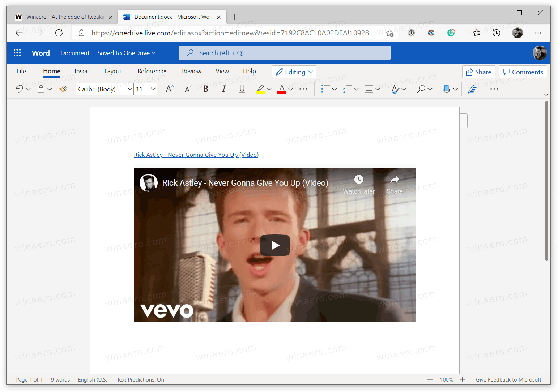
Task: Click the Rick Astley channel avatar in video
Action: click(149, 183)
